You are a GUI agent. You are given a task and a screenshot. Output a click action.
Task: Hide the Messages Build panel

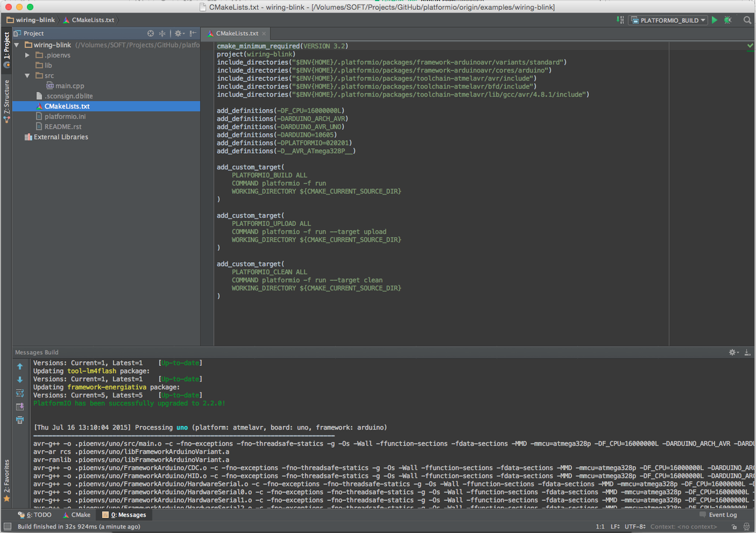tap(748, 352)
